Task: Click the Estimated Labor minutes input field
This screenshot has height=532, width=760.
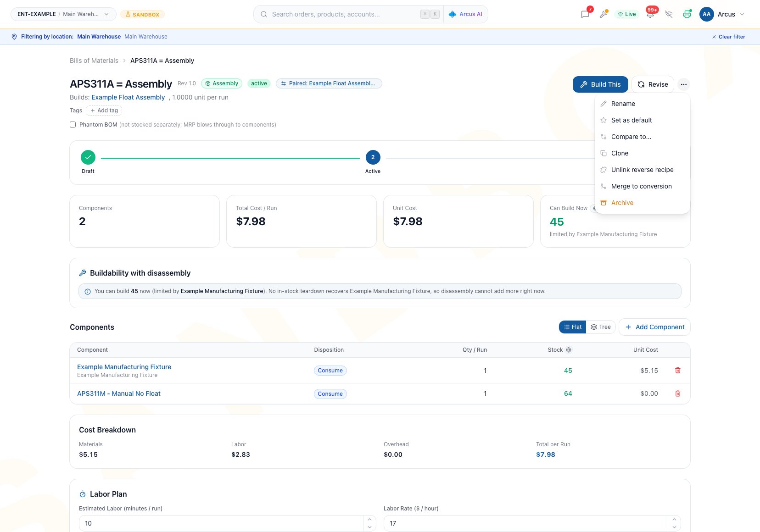Action: 221,523
